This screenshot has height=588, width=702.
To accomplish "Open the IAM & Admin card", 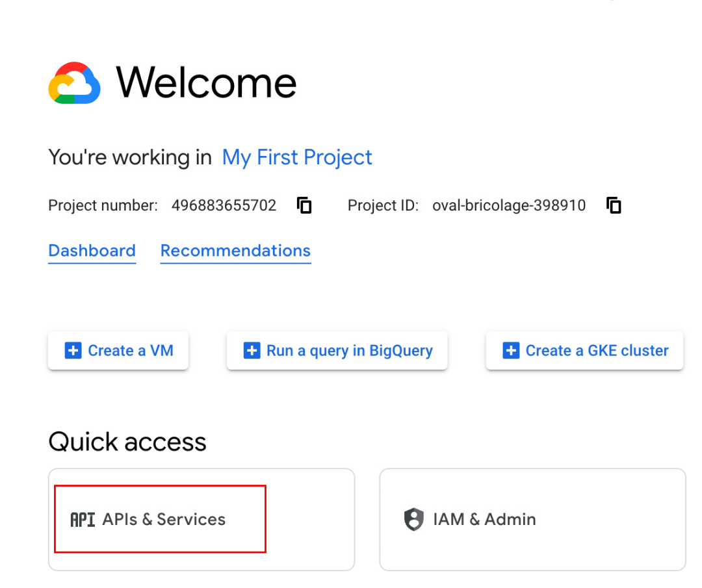I will [533, 520].
